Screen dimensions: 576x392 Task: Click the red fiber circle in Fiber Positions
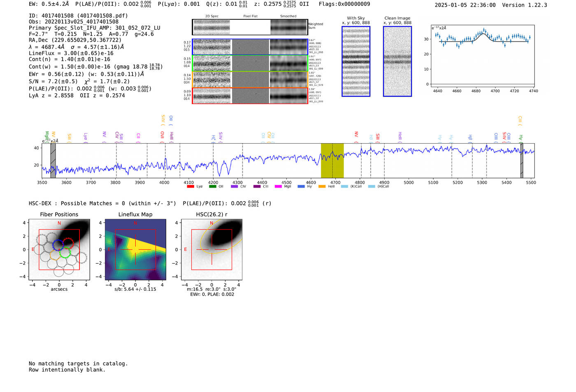click(x=68, y=243)
